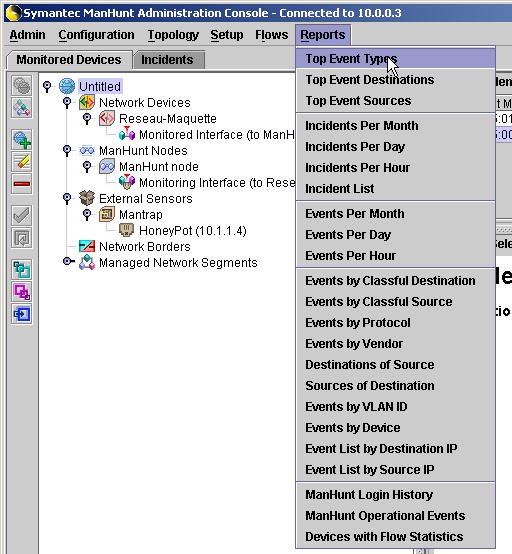Select Events by Protocol
The image size is (512, 554).
coord(395,323)
